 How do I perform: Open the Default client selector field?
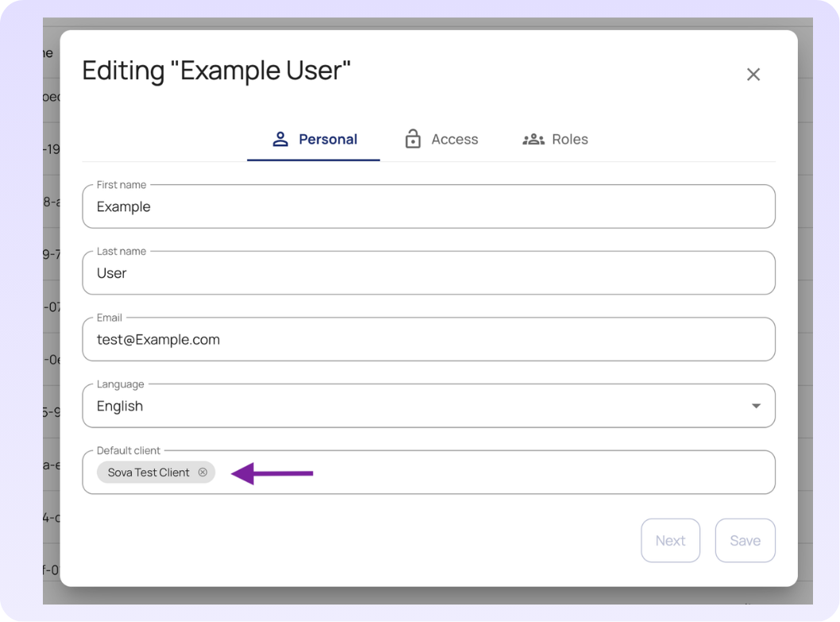(492, 473)
